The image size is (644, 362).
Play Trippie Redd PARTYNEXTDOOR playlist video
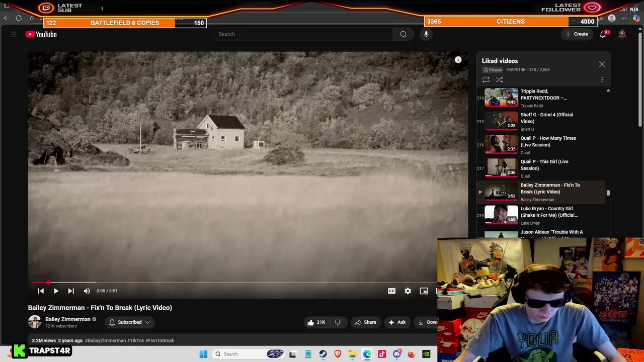coord(541,98)
